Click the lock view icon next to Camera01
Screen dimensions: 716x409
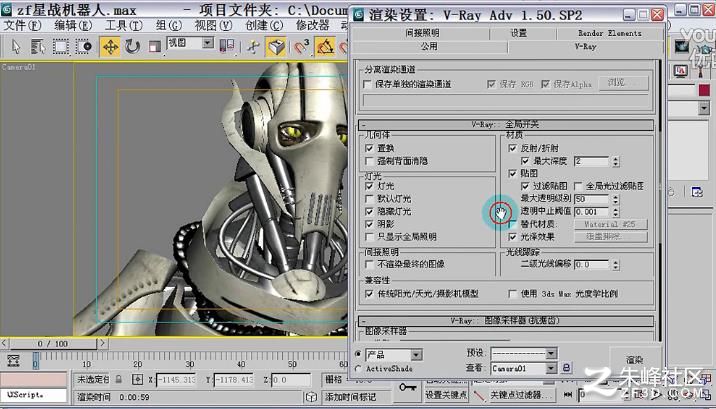tap(566, 367)
